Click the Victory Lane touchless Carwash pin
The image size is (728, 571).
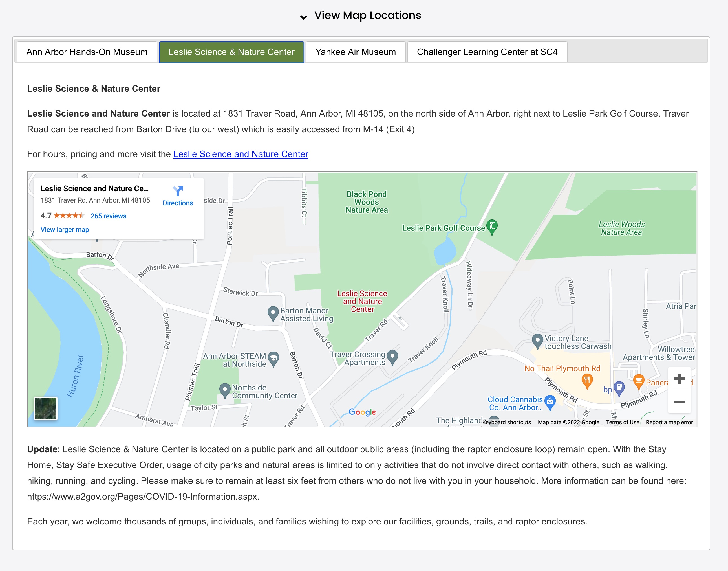click(x=537, y=342)
